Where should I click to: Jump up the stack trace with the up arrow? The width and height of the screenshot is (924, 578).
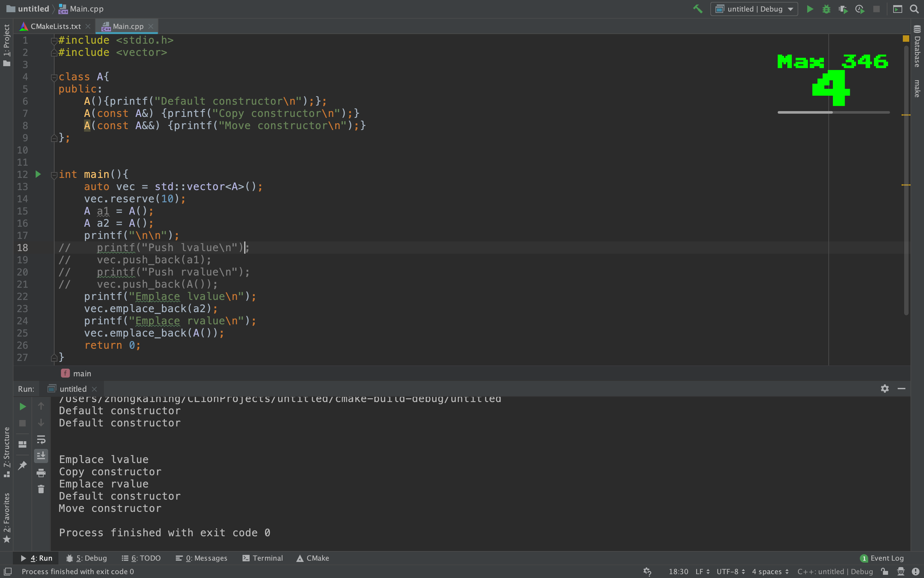[41, 406]
